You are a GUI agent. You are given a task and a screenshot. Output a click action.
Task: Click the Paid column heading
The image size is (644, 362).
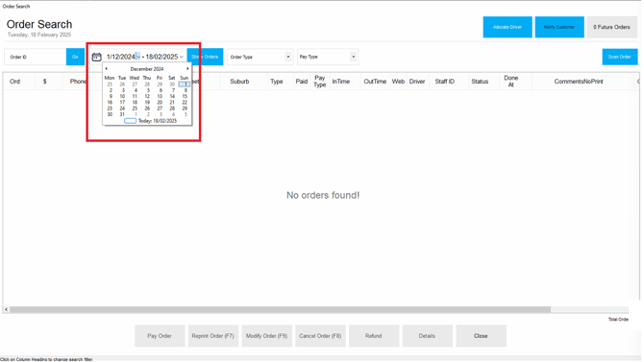pyautogui.click(x=302, y=82)
